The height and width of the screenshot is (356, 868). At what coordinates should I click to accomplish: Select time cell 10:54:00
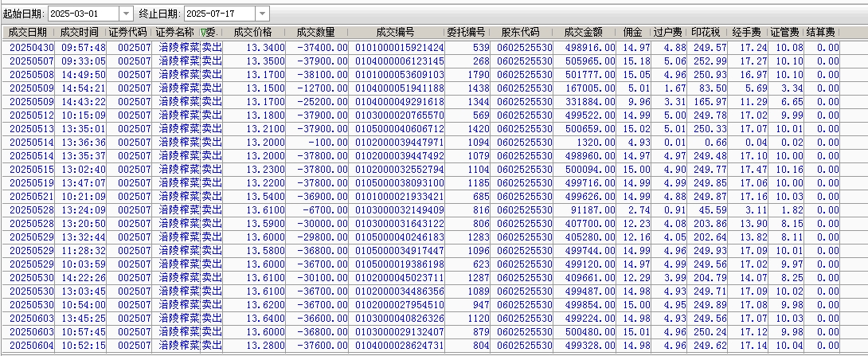[84, 304]
